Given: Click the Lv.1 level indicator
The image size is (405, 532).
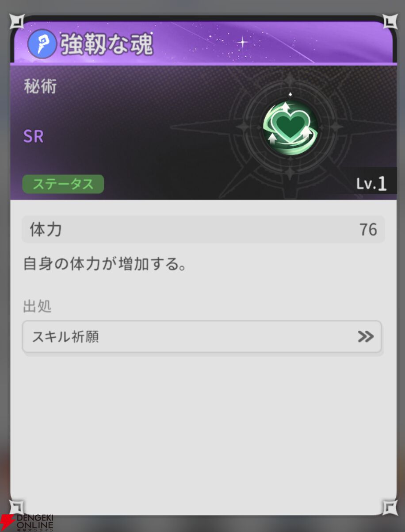Looking at the screenshot, I should (371, 184).
